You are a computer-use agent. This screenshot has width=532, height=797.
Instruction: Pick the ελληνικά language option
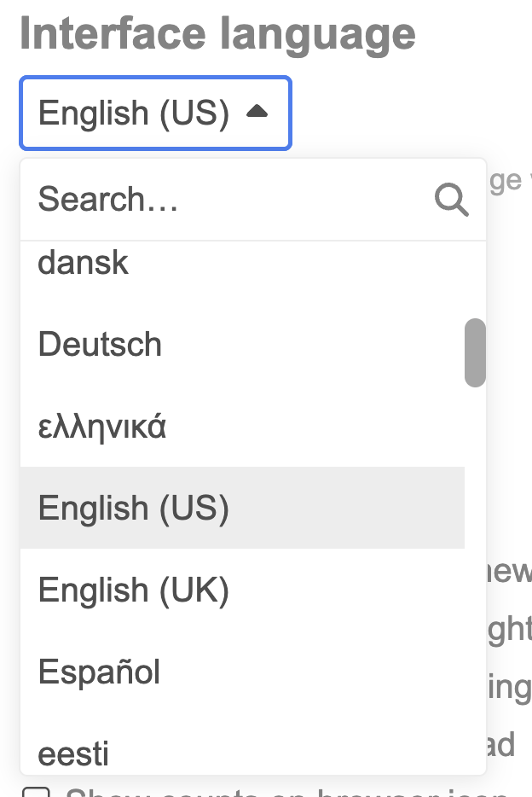tap(101, 426)
